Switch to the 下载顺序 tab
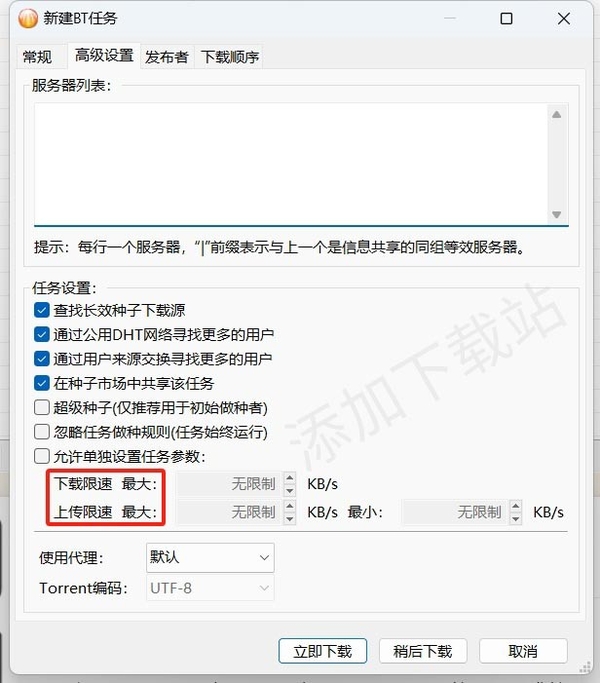The image size is (600, 683). pos(230,57)
